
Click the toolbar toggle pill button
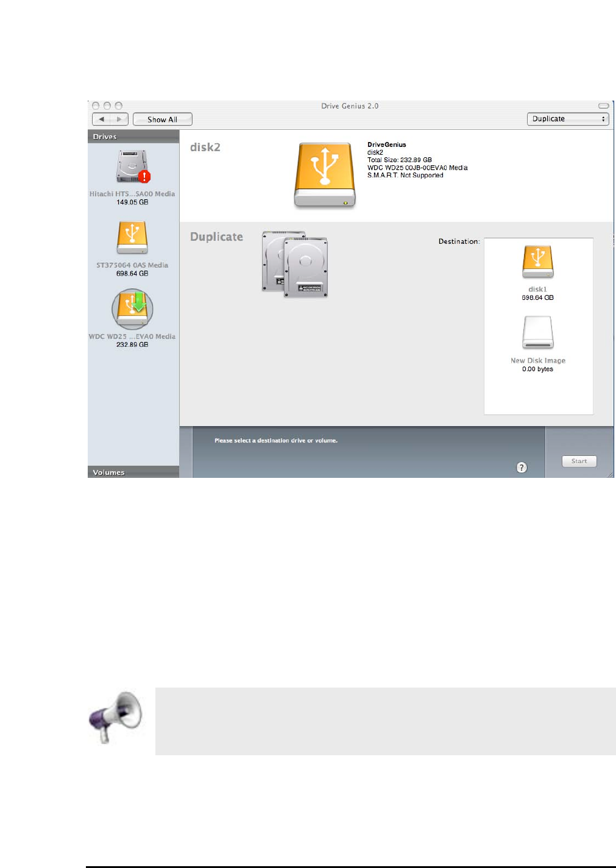[x=604, y=106]
